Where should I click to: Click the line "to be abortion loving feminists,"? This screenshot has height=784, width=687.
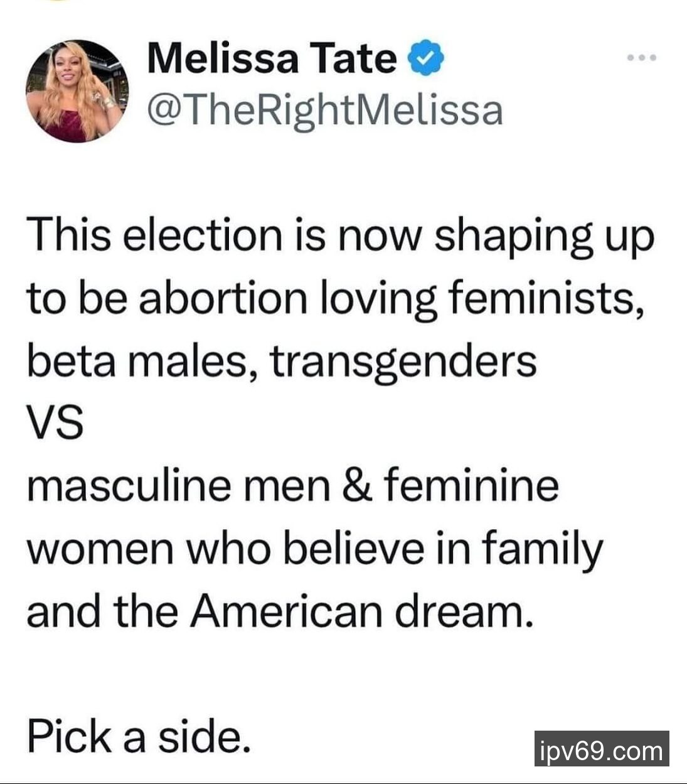tap(336, 298)
